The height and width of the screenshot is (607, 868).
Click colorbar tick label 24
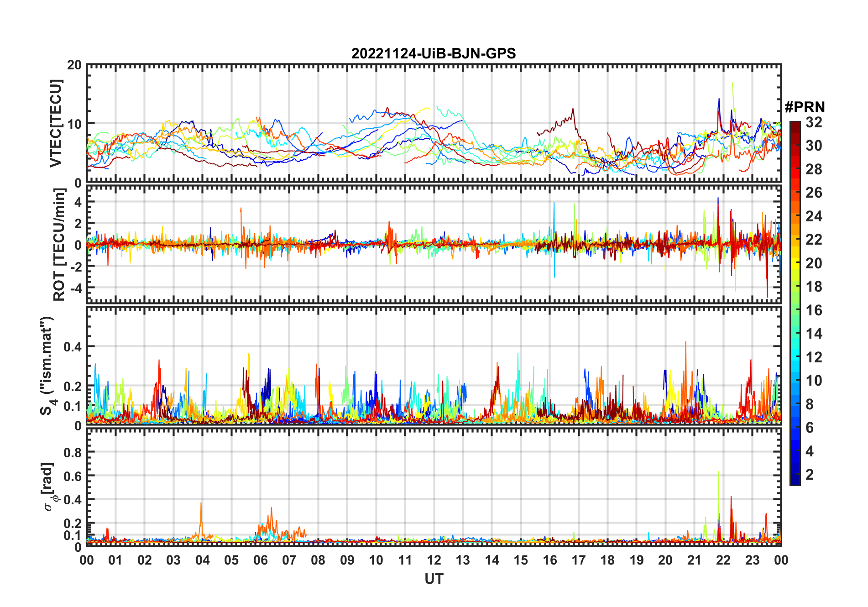[x=814, y=216]
